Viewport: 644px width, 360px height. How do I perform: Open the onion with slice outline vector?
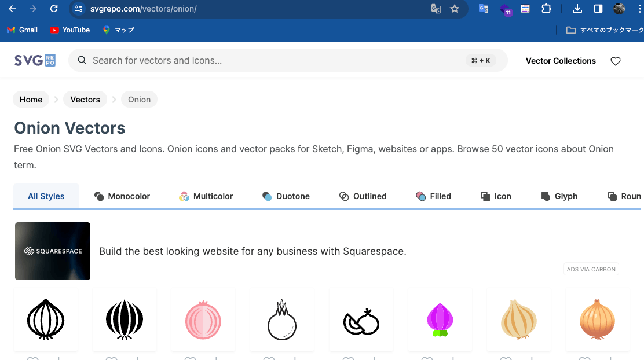click(x=361, y=319)
